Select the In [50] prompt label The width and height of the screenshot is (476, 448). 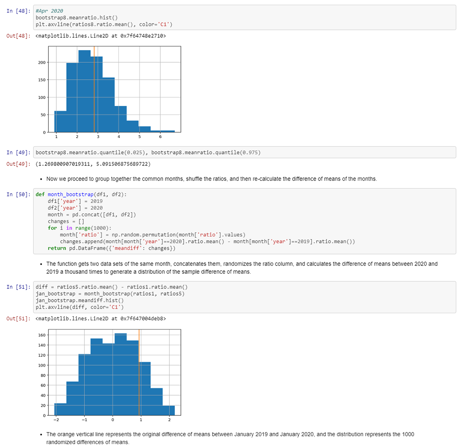pyautogui.click(x=18, y=194)
